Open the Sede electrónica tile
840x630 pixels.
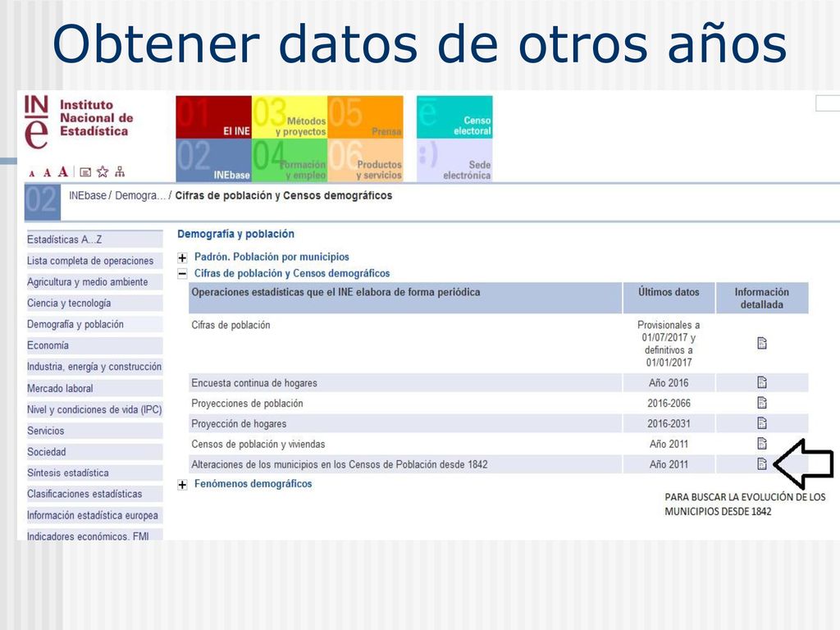pyautogui.click(x=454, y=161)
